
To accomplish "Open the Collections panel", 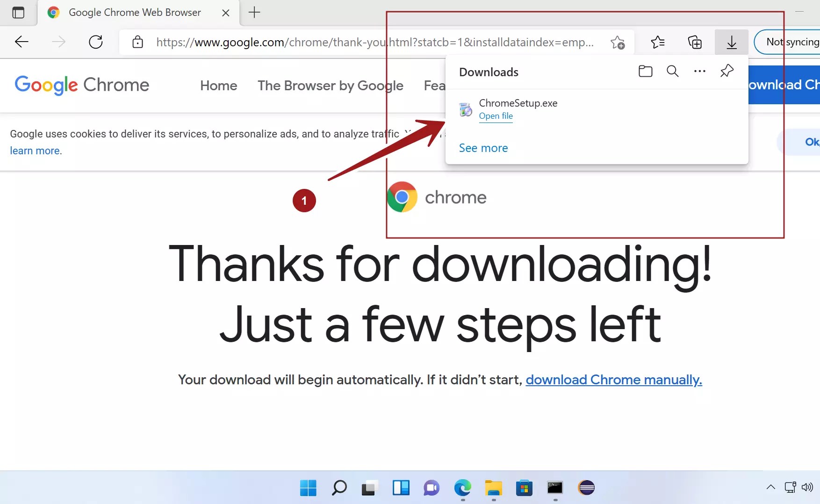I will [695, 42].
